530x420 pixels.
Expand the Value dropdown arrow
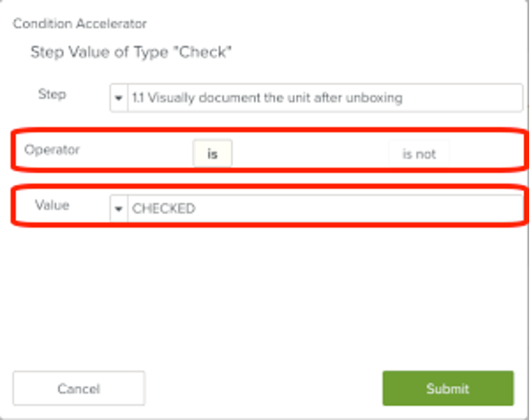(x=118, y=208)
